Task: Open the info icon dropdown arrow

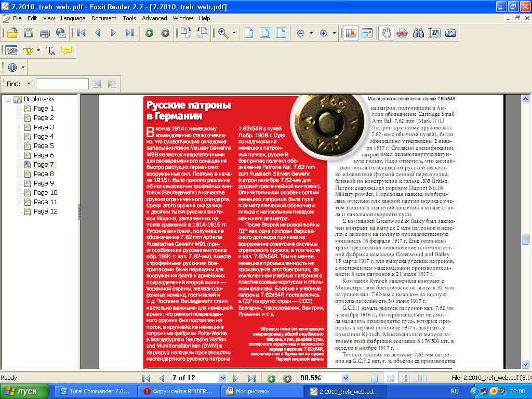Action: pyautogui.click(x=23, y=68)
